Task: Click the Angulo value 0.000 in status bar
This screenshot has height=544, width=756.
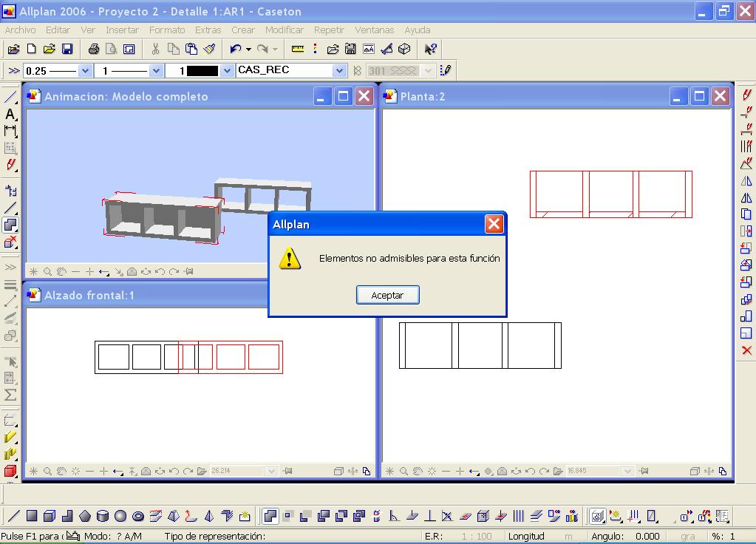Action: [x=647, y=537]
